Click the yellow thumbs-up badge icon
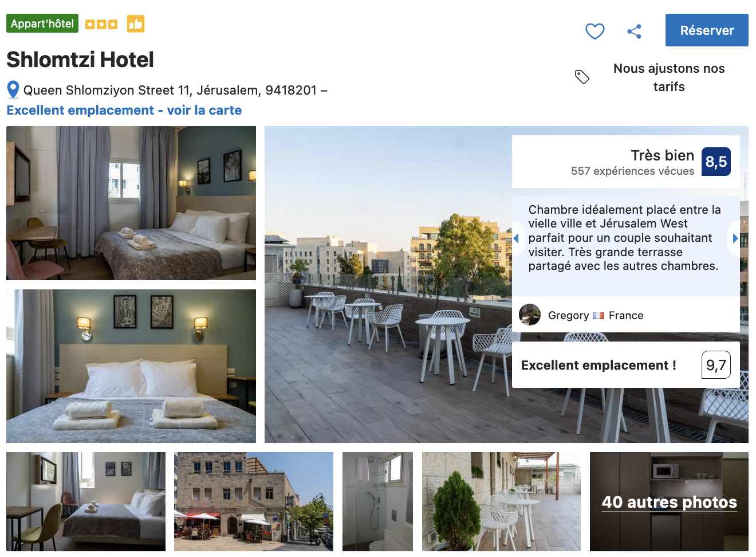756x557 pixels. (x=136, y=24)
